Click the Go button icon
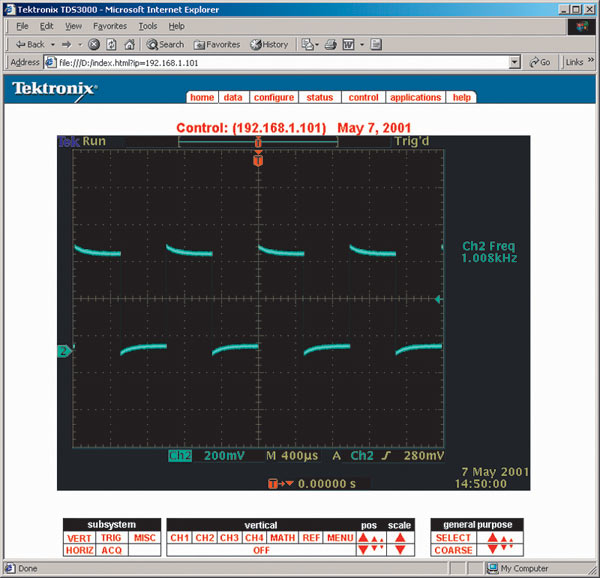The image size is (600, 578). pos(540,62)
